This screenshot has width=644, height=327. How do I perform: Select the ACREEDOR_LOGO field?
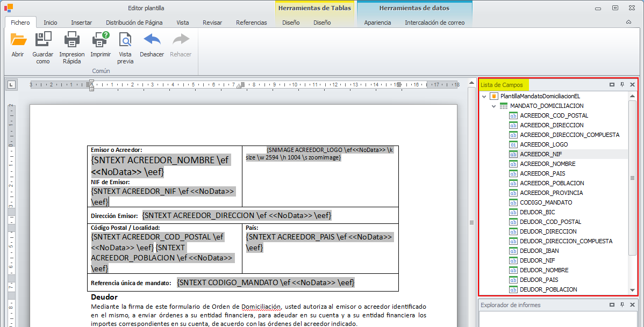543,144
